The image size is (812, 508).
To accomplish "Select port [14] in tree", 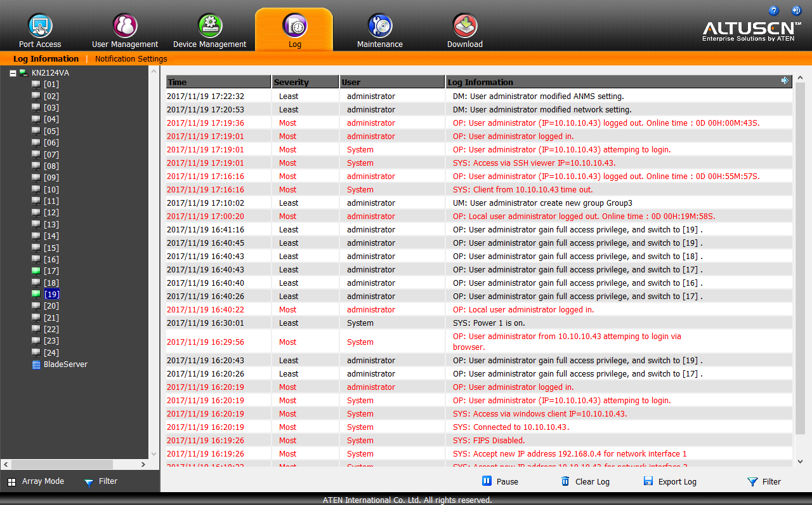I will [51, 236].
